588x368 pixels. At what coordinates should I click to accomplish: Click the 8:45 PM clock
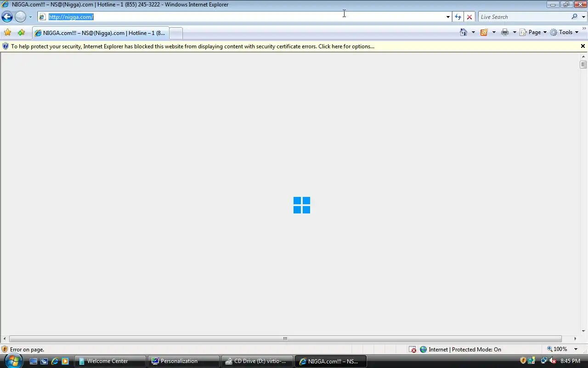pos(570,361)
